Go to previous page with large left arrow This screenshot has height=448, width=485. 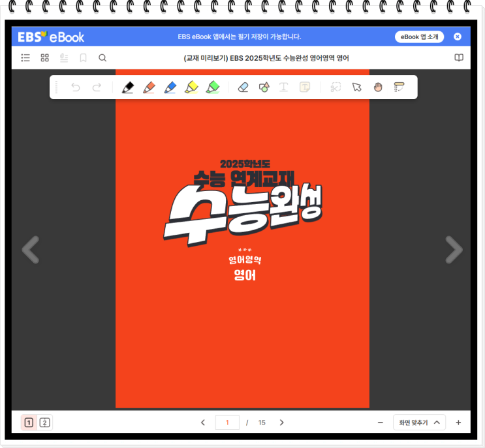click(31, 250)
